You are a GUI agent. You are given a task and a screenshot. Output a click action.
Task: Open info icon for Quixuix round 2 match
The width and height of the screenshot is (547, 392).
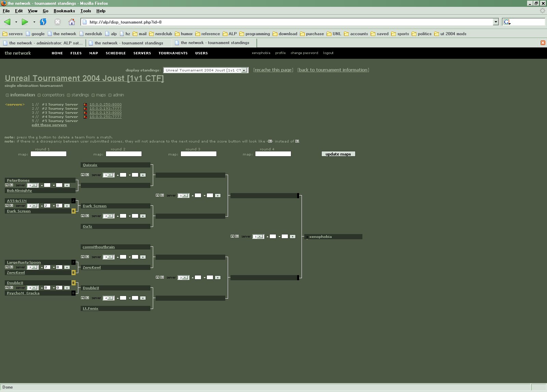point(83,175)
